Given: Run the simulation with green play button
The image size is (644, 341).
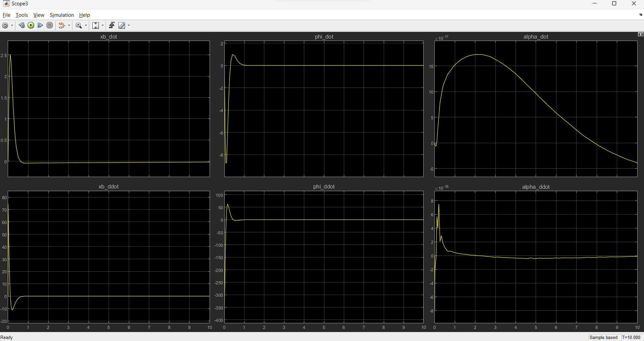Looking at the screenshot, I should coord(31,25).
